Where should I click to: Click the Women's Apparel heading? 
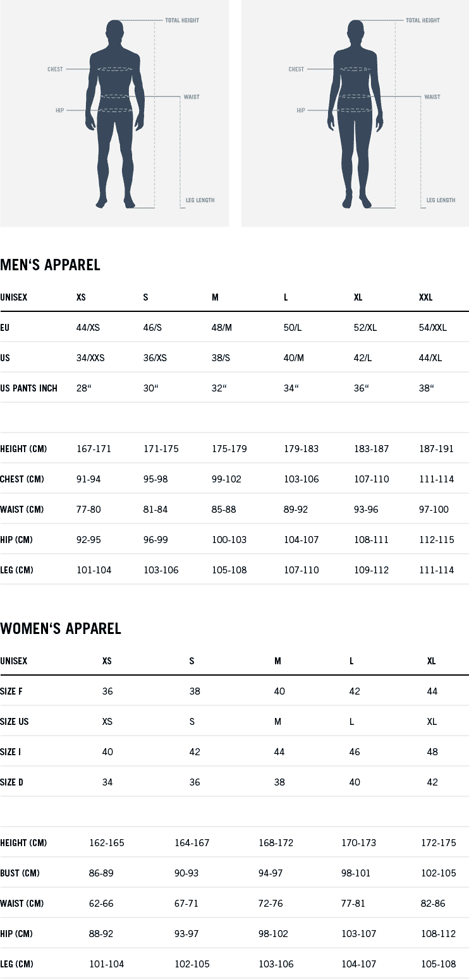point(61,629)
